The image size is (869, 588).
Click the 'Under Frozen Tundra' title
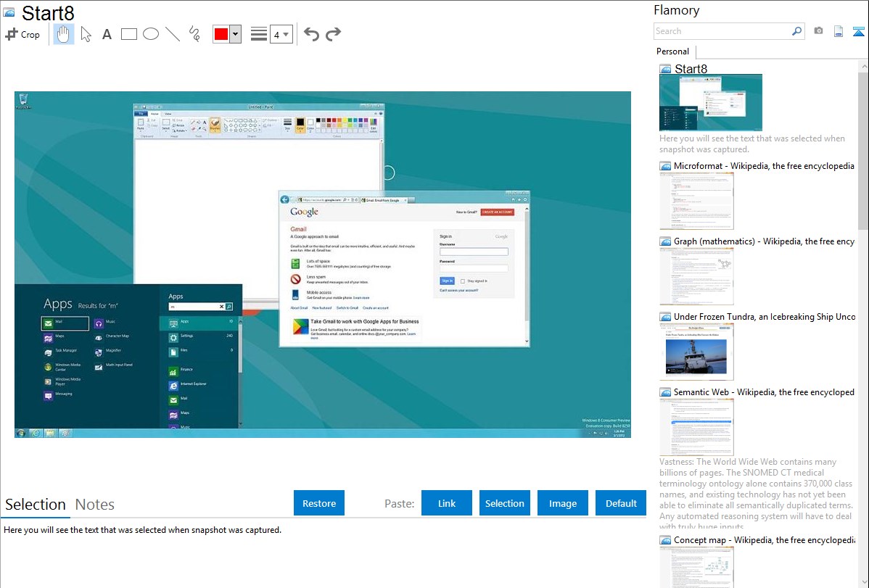point(765,317)
